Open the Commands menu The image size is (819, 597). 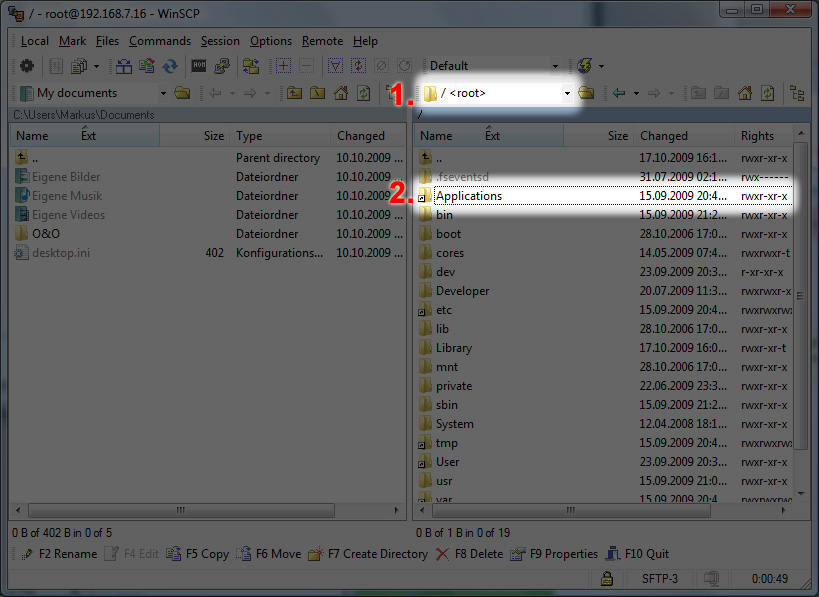(x=160, y=41)
